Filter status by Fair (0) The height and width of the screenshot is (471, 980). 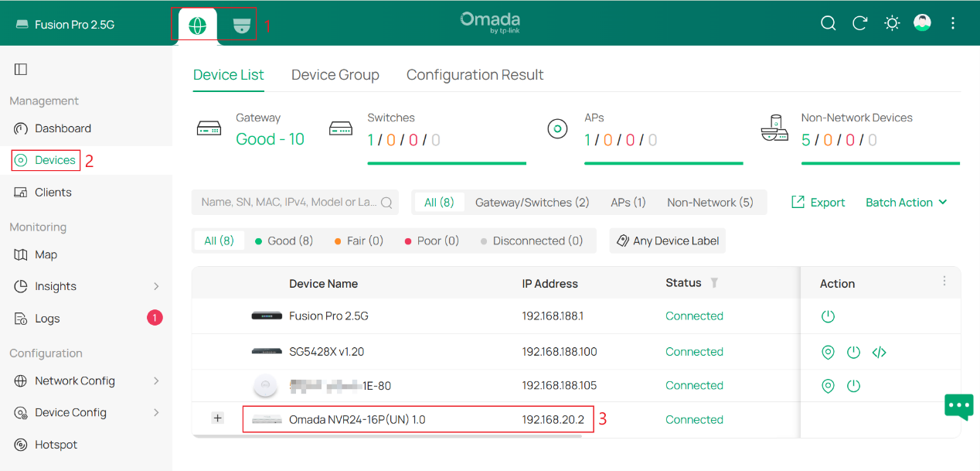tap(359, 241)
